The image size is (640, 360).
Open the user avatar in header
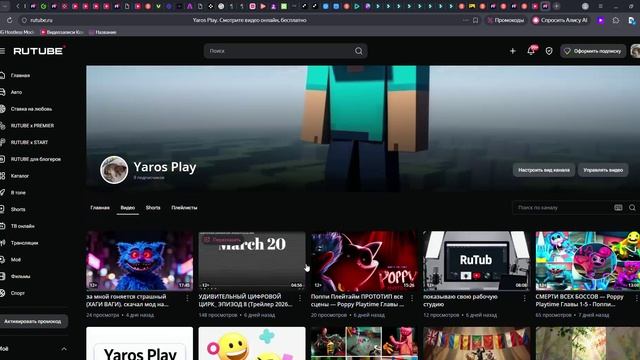click(635, 51)
